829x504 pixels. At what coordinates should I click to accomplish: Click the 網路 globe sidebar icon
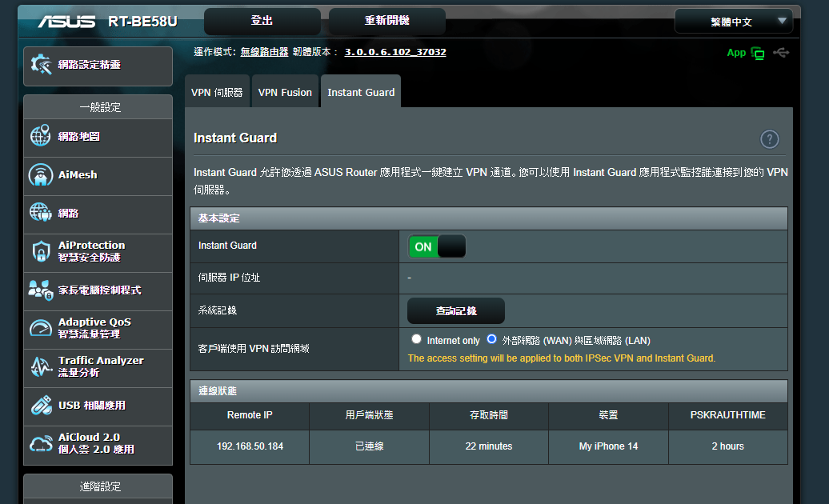point(41,213)
